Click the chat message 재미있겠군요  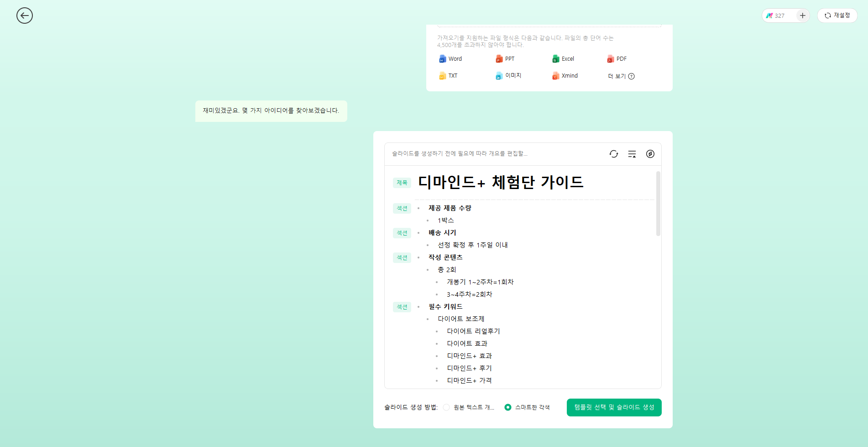271,111
